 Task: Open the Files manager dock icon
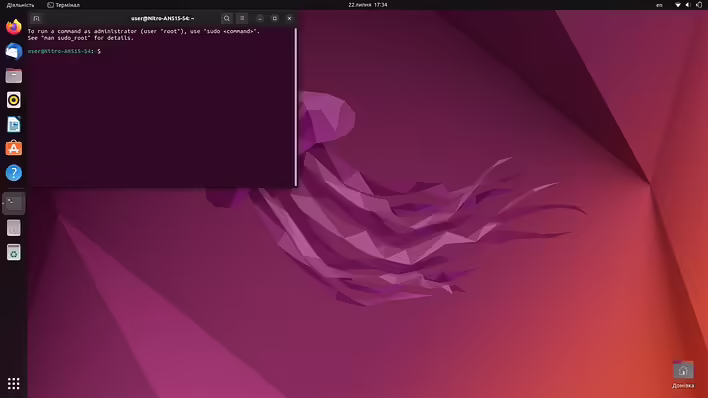tap(14, 75)
